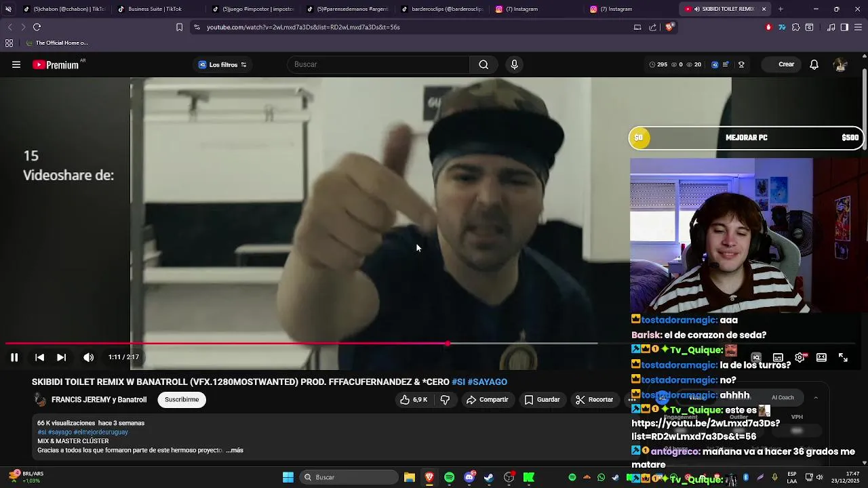Click the address bar URL
This screenshot has height=488, width=868.
pos(303,27)
